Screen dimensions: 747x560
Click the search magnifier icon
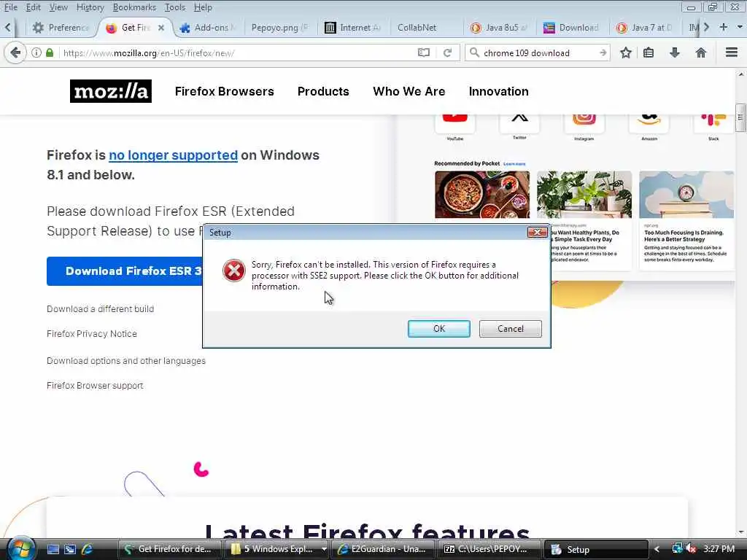[474, 52]
